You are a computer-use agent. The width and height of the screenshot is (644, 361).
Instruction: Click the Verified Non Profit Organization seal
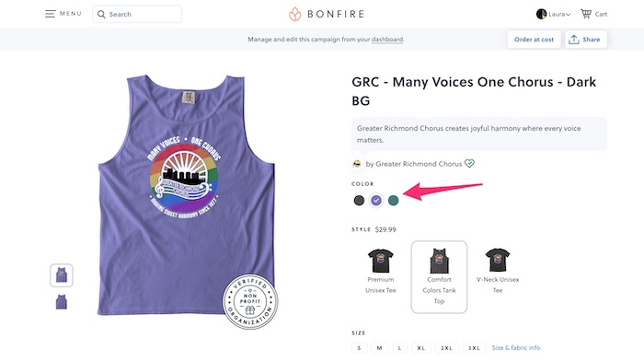pos(250,302)
